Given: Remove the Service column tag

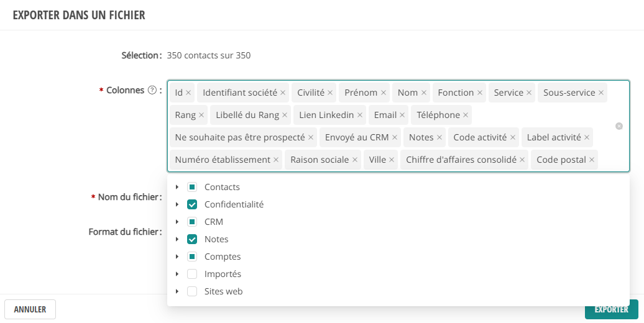Looking at the screenshot, I should [529, 93].
